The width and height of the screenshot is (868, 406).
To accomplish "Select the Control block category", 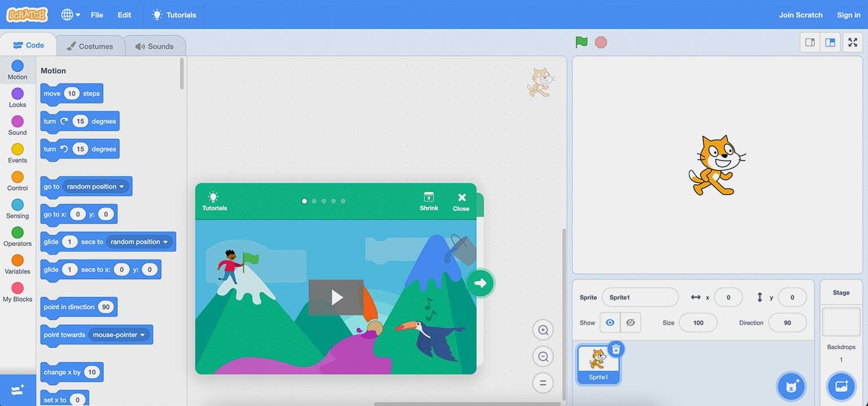I will [17, 181].
